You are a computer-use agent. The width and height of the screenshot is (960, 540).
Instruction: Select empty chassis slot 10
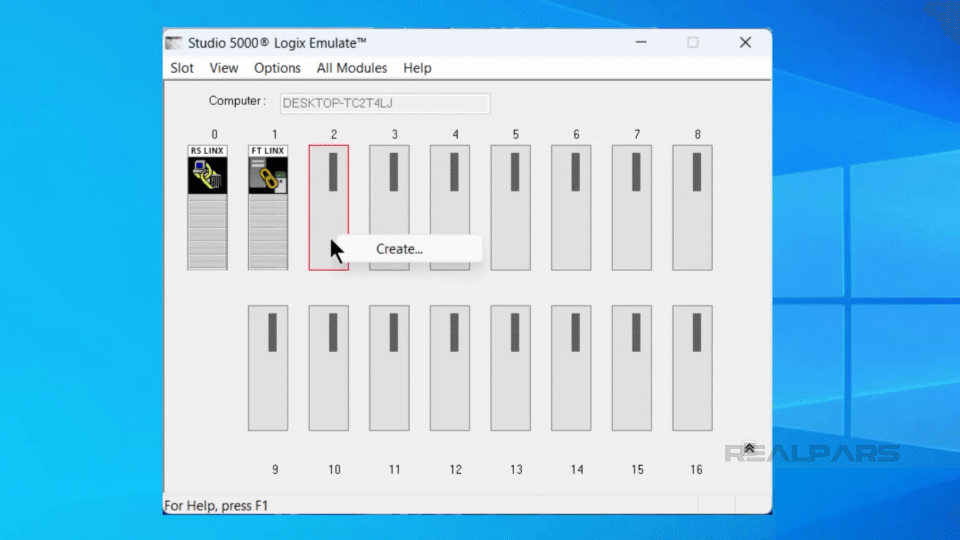point(329,368)
